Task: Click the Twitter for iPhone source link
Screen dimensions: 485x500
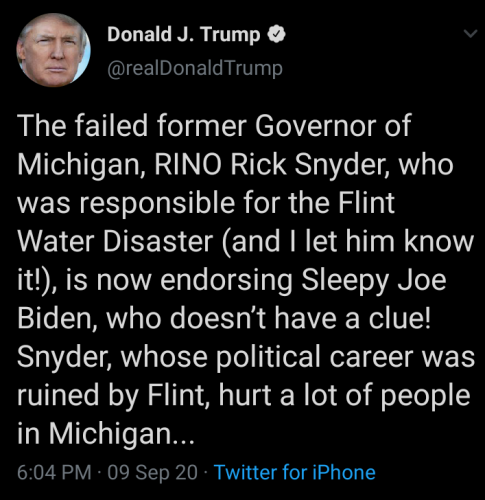Action: click(x=295, y=472)
